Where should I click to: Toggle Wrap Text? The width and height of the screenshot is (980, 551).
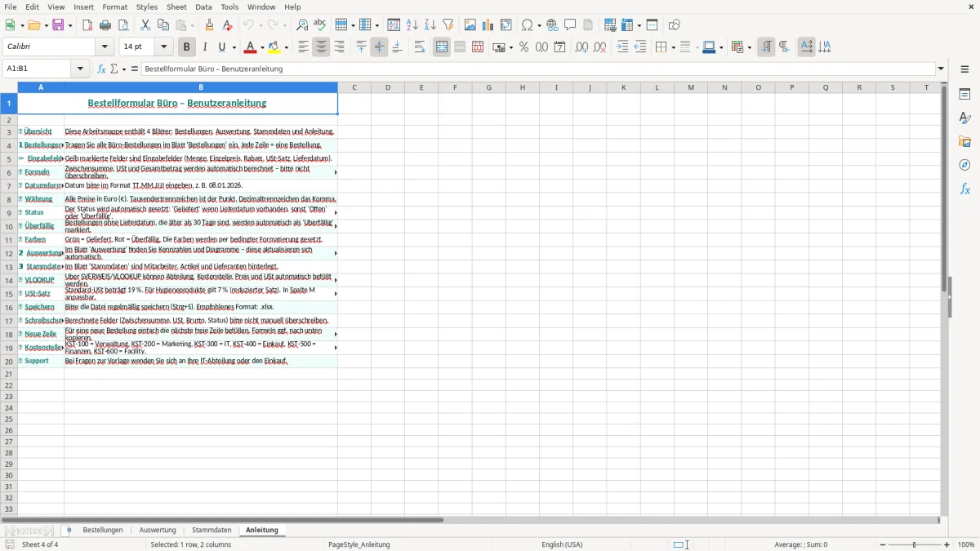(420, 47)
